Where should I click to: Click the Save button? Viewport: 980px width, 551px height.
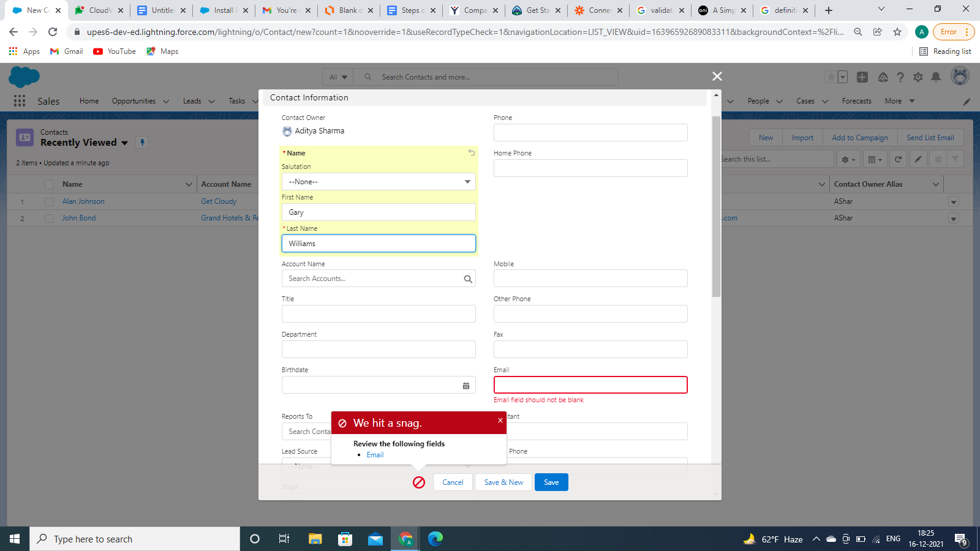(x=551, y=482)
